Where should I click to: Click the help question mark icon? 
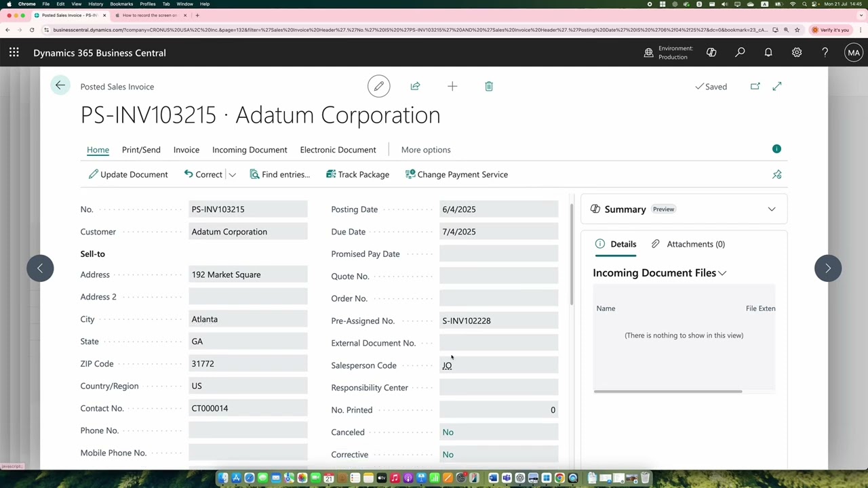(825, 52)
